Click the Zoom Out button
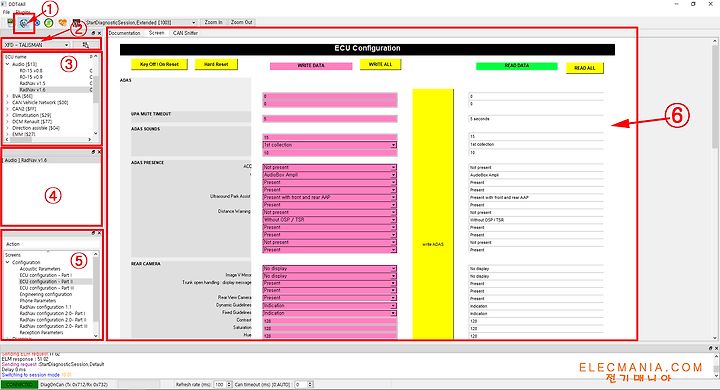720x390 pixels. [242, 22]
